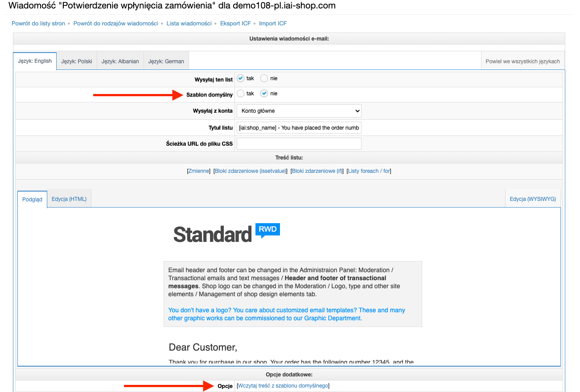Screen dimensions: 580x392
Task: Select 'tak' for Wysyłaj ten list
Action: [241, 78]
